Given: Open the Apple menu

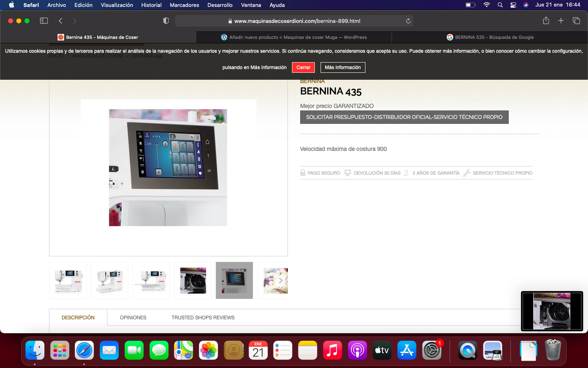Looking at the screenshot, I should click(11, 5).
